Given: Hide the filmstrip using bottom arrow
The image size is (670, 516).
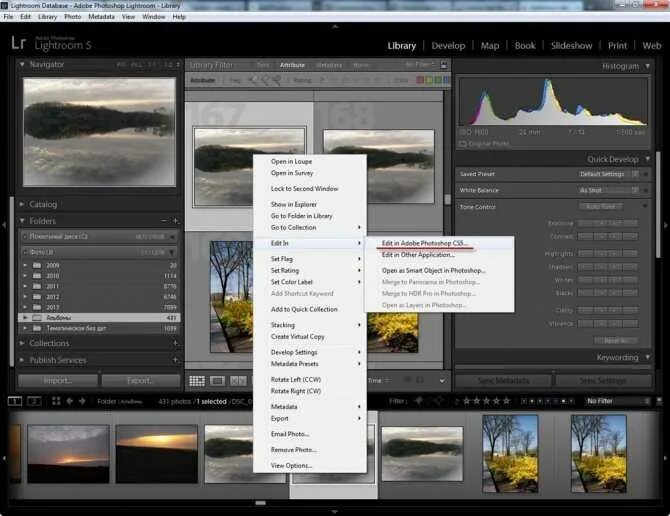Looking at the screenshot, I should [335, 511].
